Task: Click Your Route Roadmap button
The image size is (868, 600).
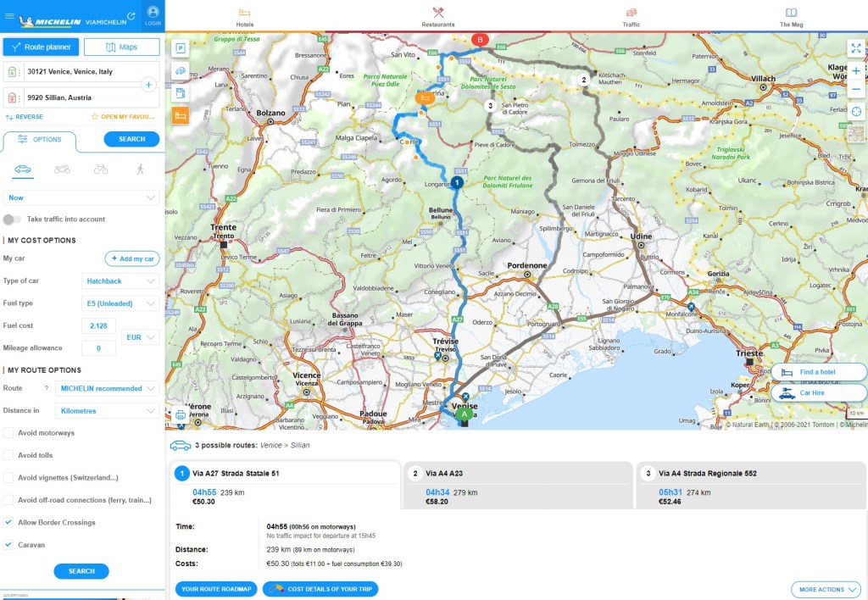Action: (x=216, y=589)
